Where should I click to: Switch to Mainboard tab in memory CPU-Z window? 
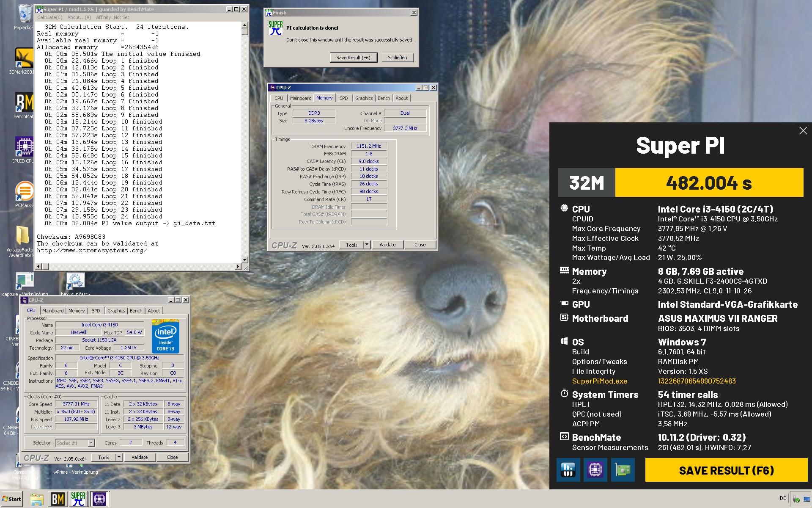coord(301,98)
